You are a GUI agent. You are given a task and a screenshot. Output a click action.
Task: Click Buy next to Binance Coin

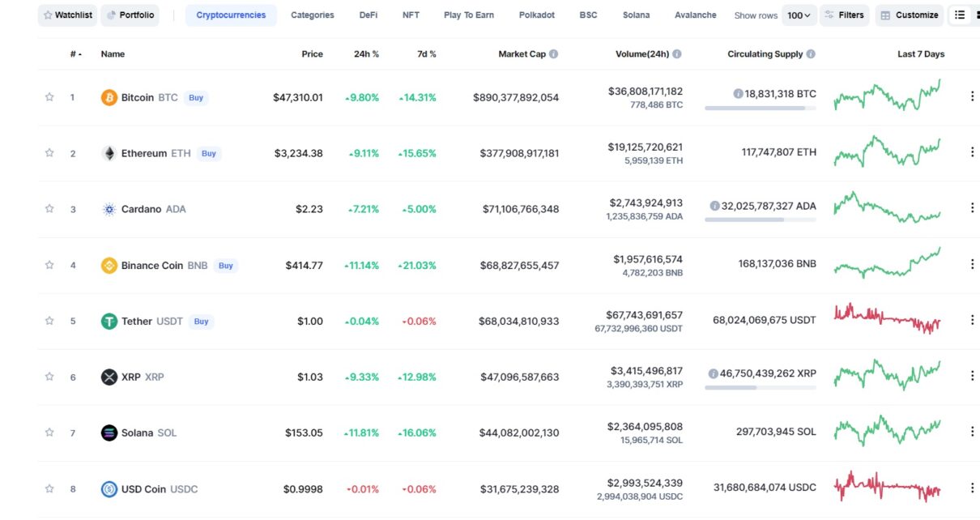(x=226, y=266)
